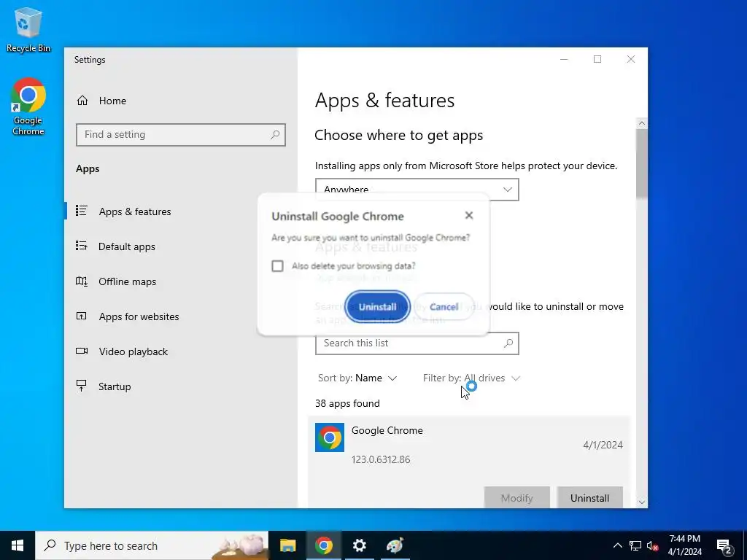Click taskbar 'Type here to search' box
Image resolution: width=747 pixels, height=560 pixels.
pos(152,545)
